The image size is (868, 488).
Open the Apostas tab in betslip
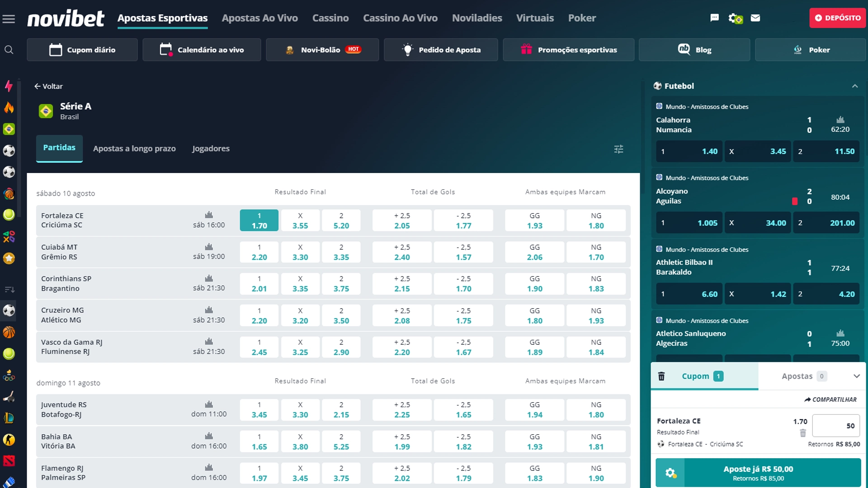click(x=804, y=376)
